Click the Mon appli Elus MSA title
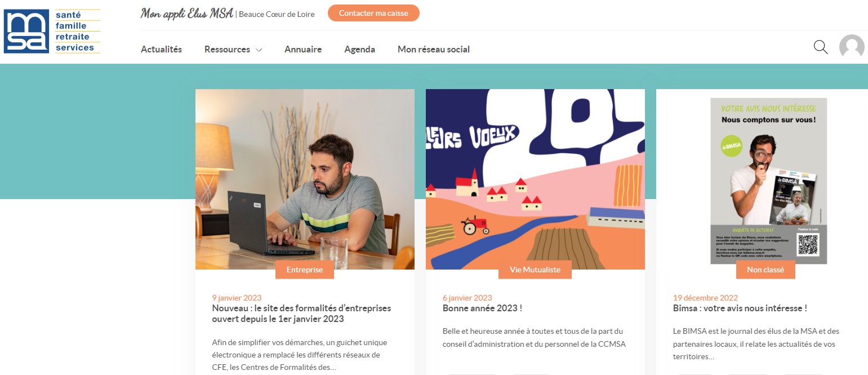 187,14
